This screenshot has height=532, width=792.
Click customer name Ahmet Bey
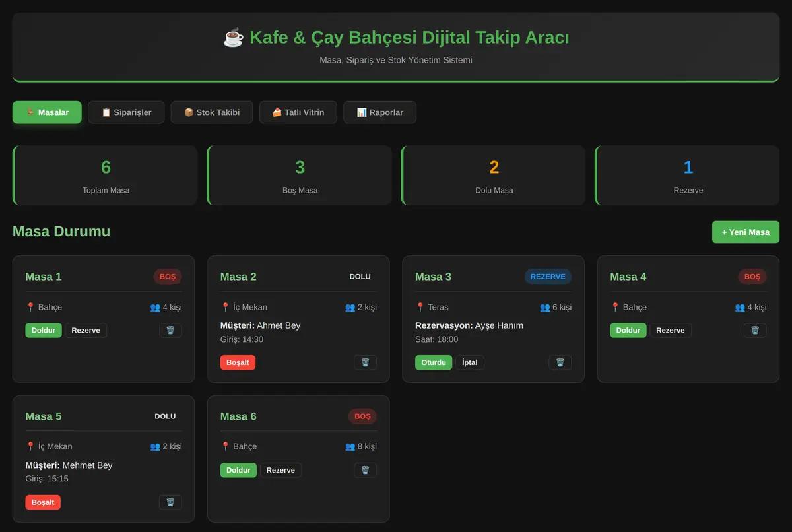point(279,325)
